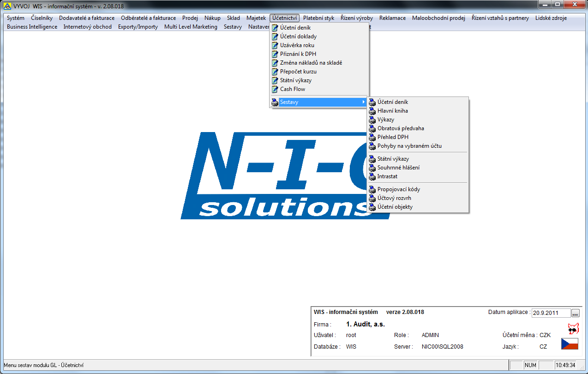588x374 pixels.
Task: Open Účetní deník in the Účetnictví menu
Action: (x=319, y=28)
